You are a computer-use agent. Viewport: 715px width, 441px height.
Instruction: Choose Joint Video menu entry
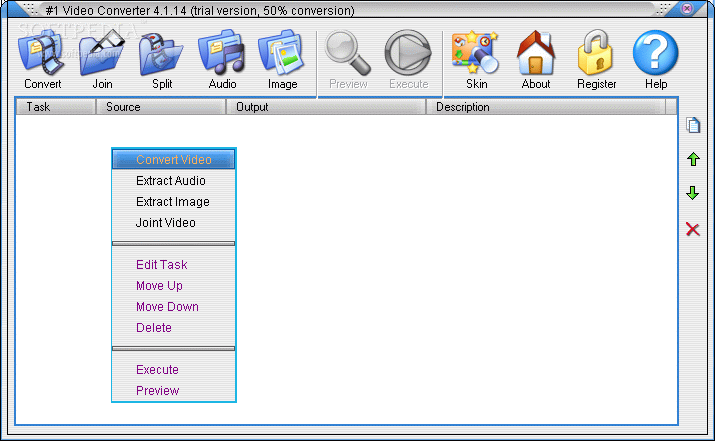click(x=174, y=223)
